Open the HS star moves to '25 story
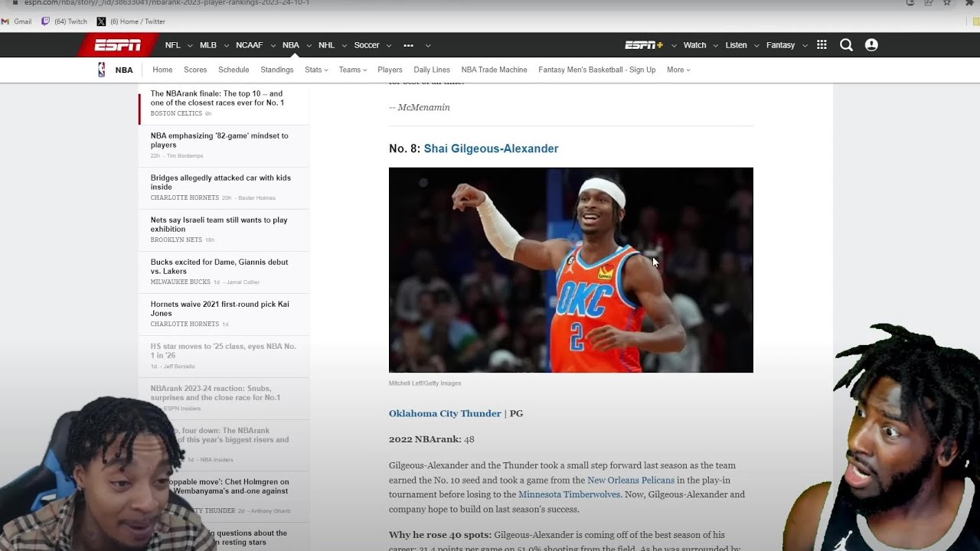This screenshot has height=551, width=980. 224,350
